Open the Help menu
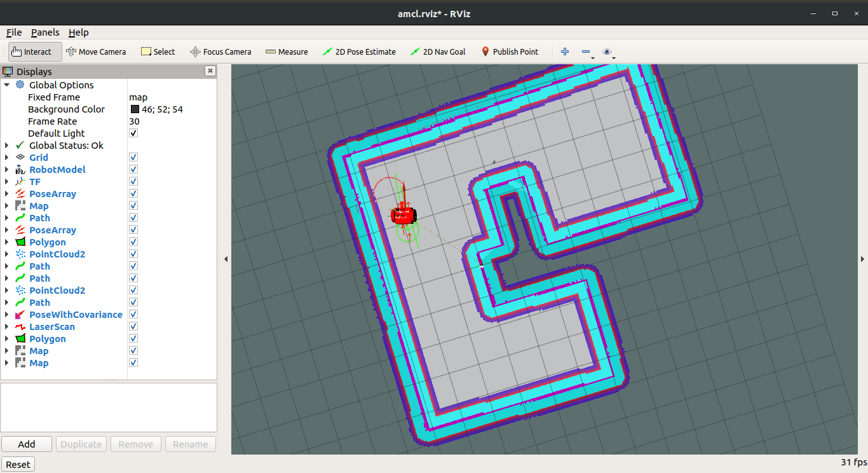The width and height of the screenshot is (868, 473). tap(79, 32)
